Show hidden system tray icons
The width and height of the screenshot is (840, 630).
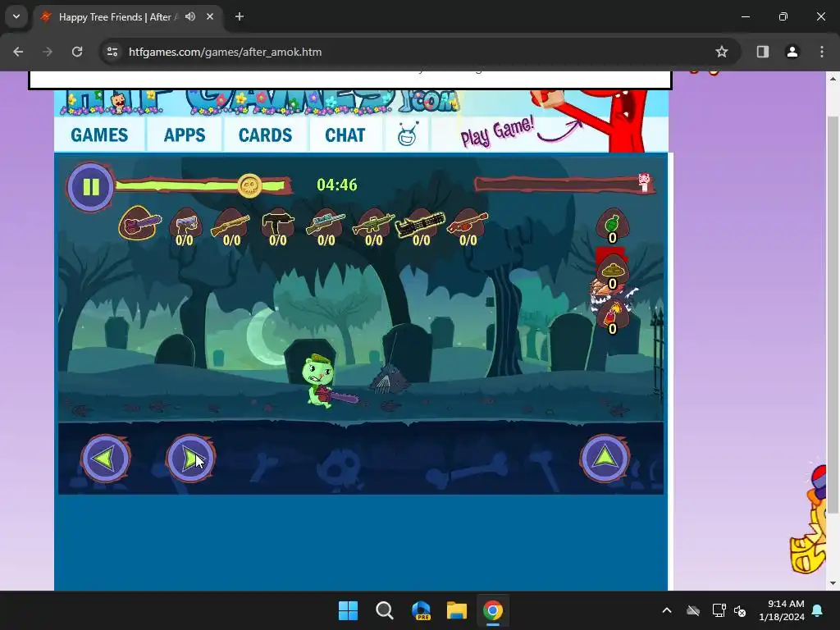coord(667,610)
